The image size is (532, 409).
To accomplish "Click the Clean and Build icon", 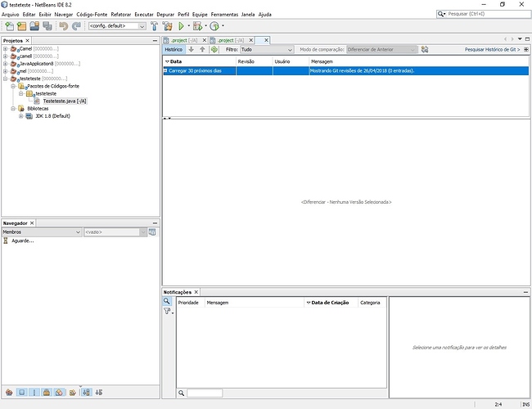I will click(167, 26).
